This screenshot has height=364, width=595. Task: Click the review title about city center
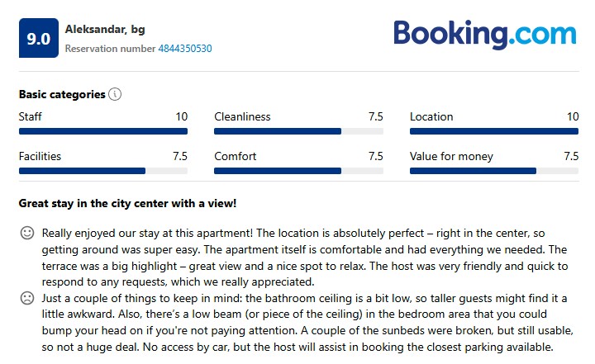[128, 203]
